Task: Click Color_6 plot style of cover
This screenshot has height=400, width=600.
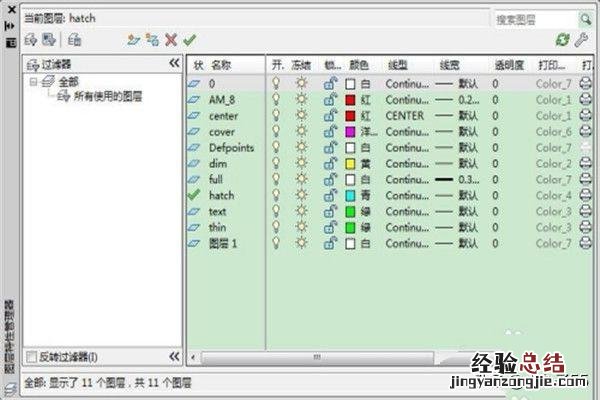Action: click(x=554, y=131)
